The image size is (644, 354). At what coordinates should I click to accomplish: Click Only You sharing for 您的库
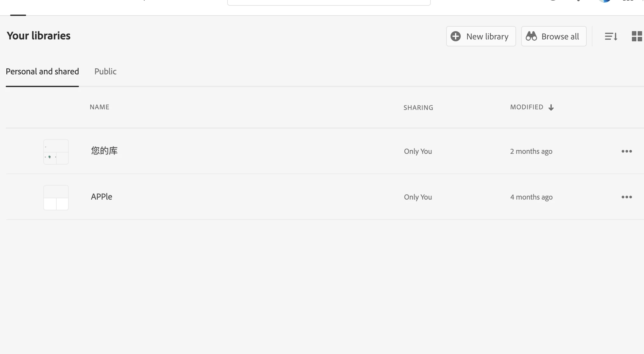tap(418, 151)
